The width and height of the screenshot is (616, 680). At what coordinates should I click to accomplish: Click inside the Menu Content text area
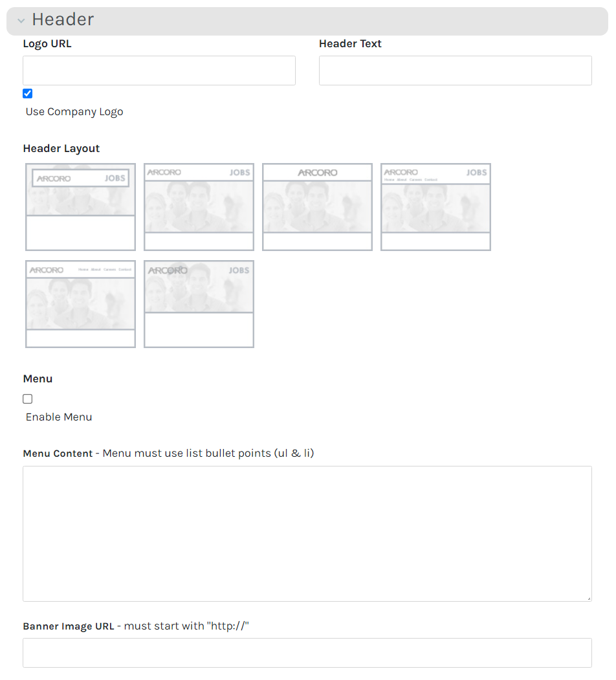coord(307,533)
